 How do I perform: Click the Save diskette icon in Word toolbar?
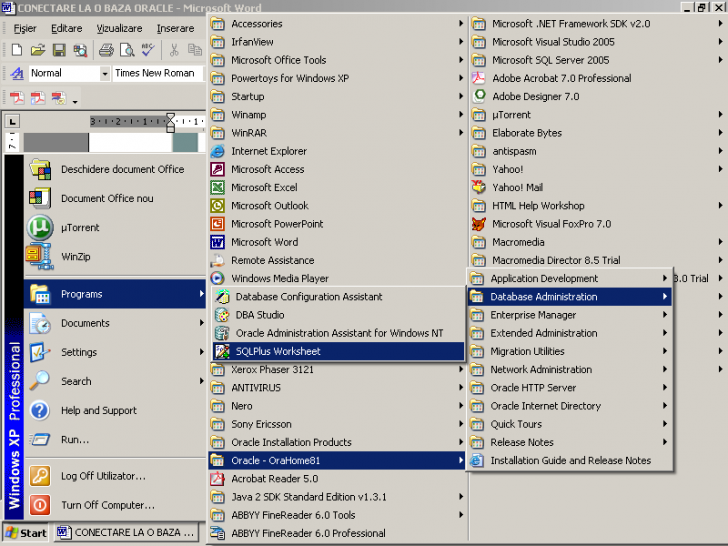coord(59,50)
